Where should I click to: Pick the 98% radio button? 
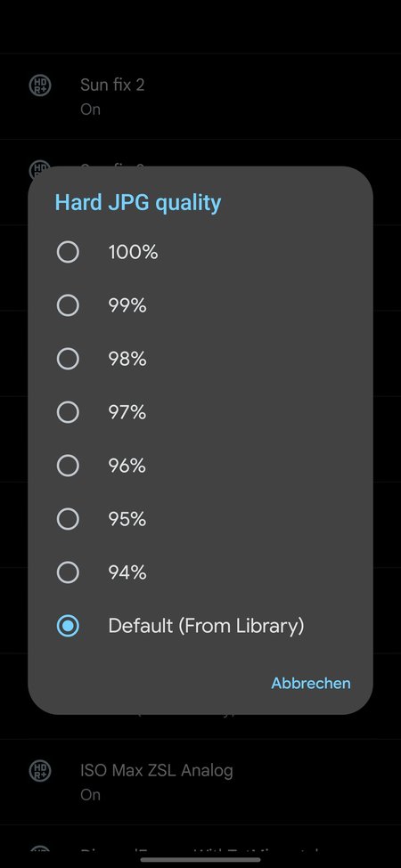point(68,360)
